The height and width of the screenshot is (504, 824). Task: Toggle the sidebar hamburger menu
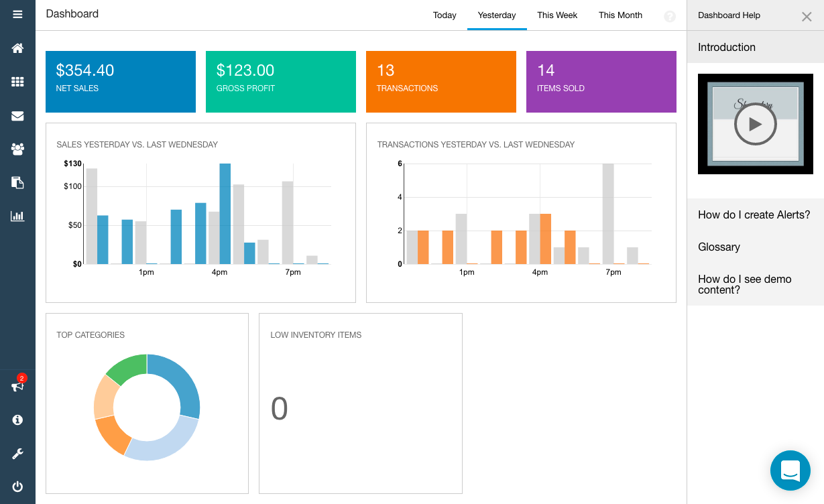[x=17, y=14]
